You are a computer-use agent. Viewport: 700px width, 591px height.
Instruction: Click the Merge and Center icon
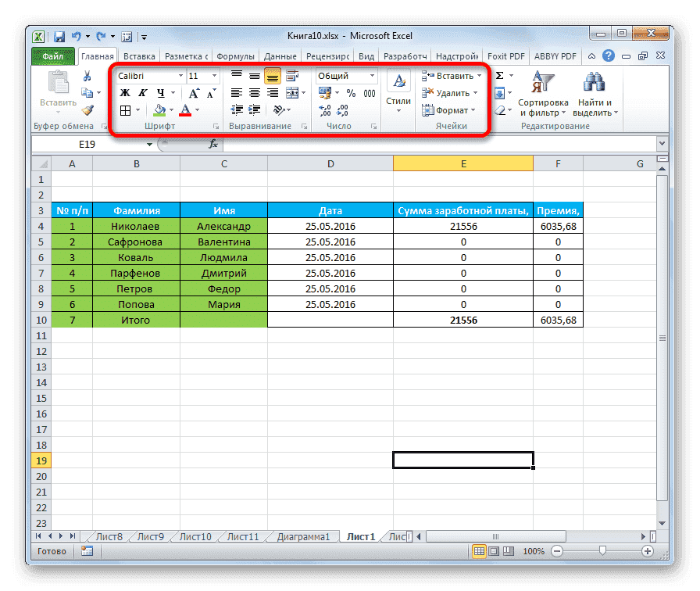click(291, 93)
